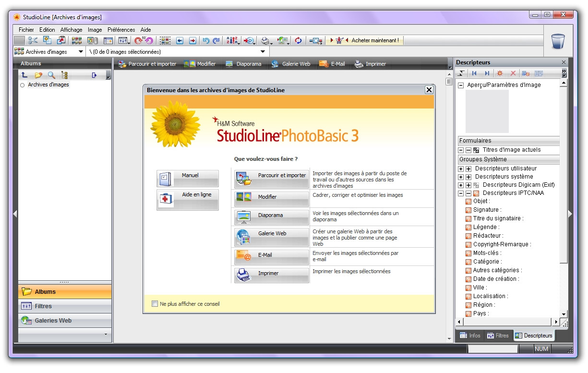The height and width of the screenshot is (373, 588).
Task: Close the welcome dialog
Action: [x=429, y=90]
